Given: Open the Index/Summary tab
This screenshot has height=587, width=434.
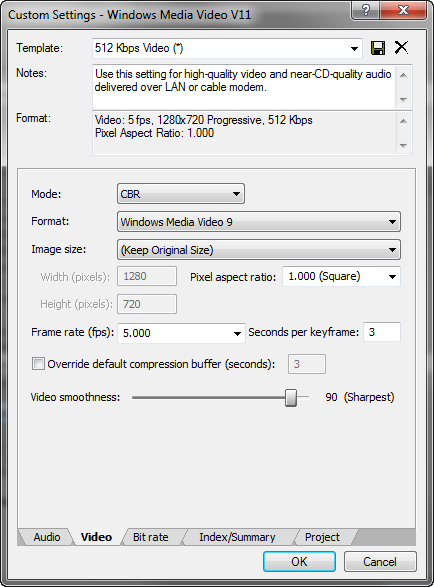Looking at the screenshot, I should point(237,537).
